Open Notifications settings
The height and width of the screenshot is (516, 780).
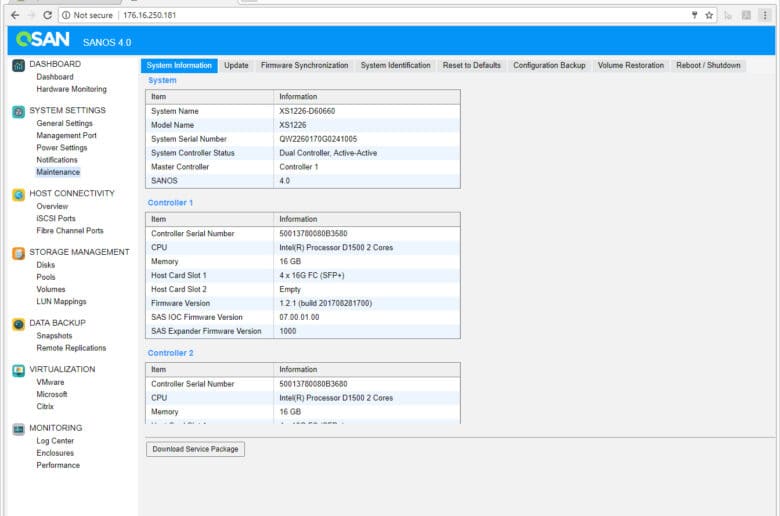click(57, 160)
